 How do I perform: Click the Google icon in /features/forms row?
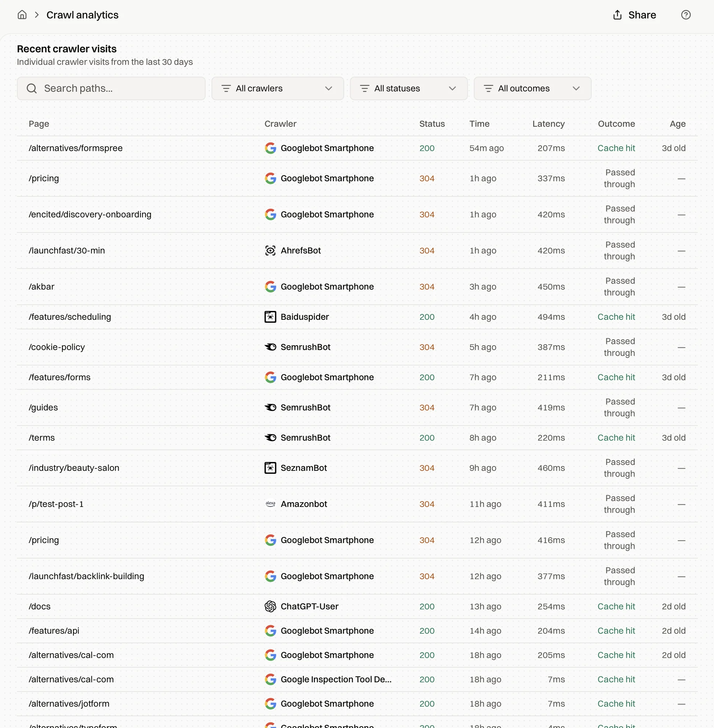pos(270,377)
